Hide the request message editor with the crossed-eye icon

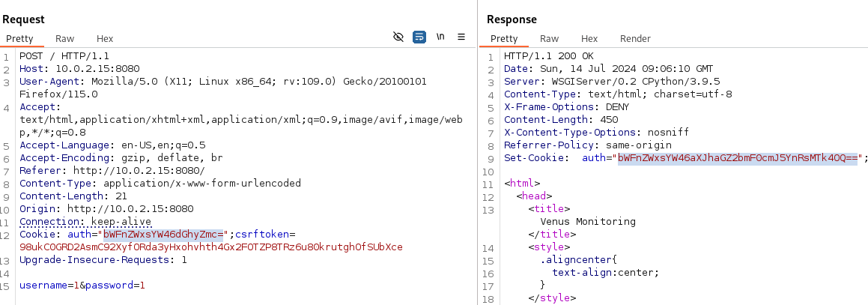[x=398, y=37]
